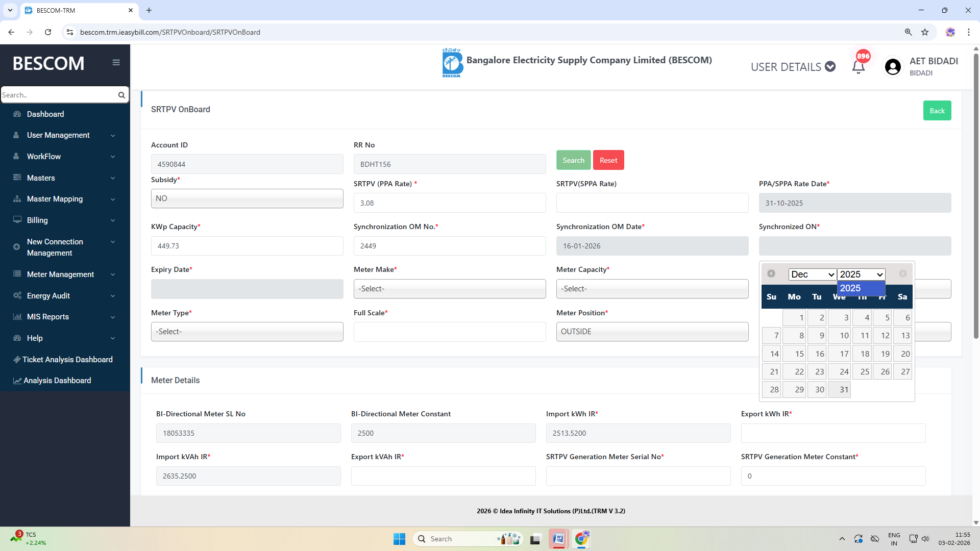Image resolution: width=980 pixels, height=551 pixels.
Task: Open the Dashboard sidebar item
Action: 45,114
